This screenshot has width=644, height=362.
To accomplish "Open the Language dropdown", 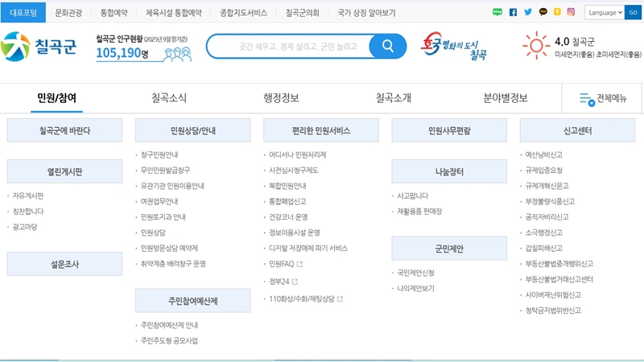I will pyautogui.click(x=605, y=12).
